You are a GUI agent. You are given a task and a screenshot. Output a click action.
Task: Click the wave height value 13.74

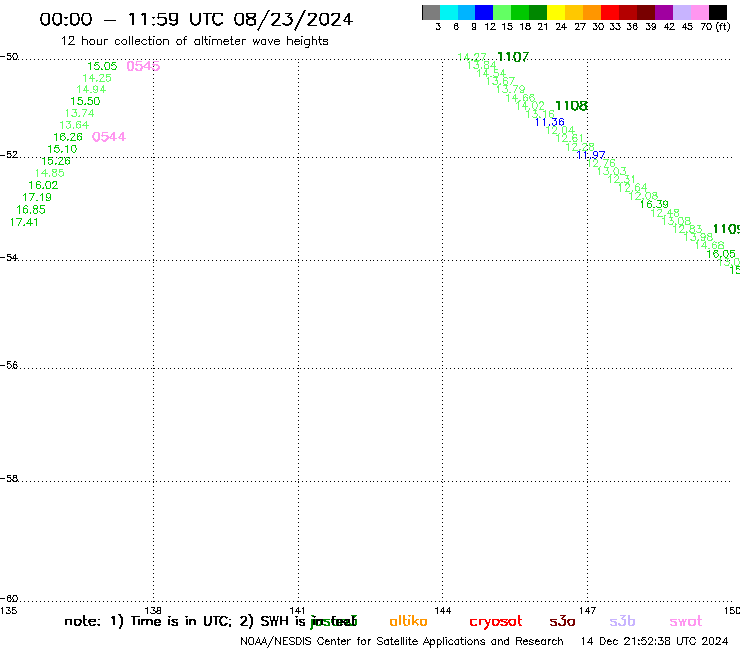click(x=79, y=113)
